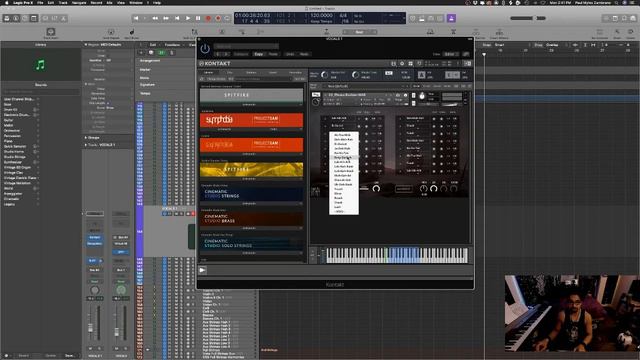Image resolution: width=640 pixels, height=360 pixels.
Task: Click the green music note icon in Library
Action: pyautogui.click(x=40, y=64)
